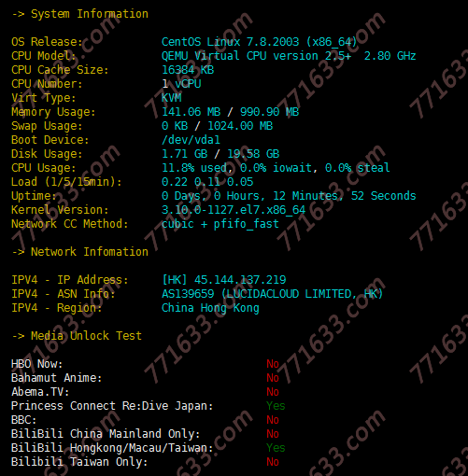Click the System Information section header

point(80,14)
